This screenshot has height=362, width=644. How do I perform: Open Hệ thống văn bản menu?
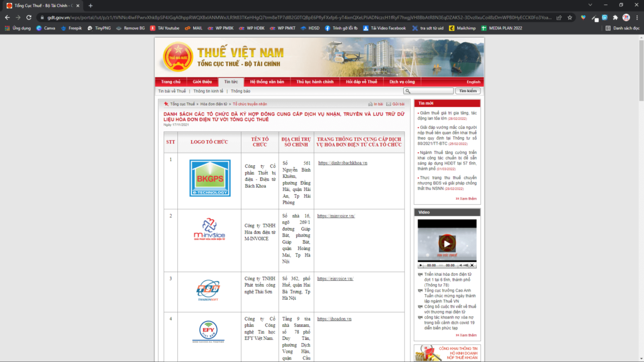pyautogui.click(x=267, y=82)
